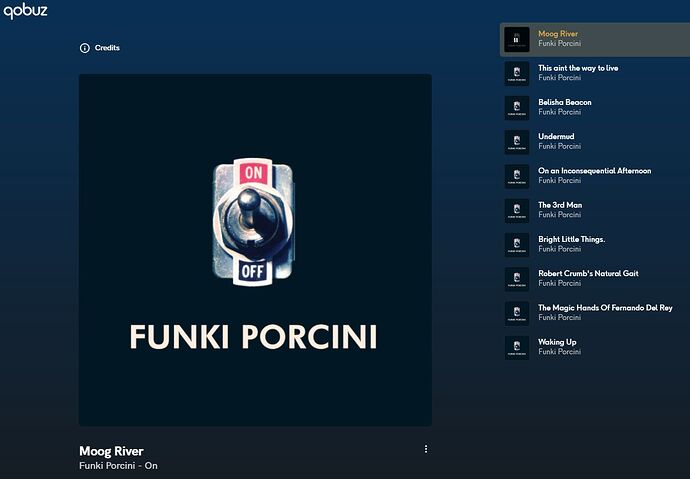690x479 pixels.
Task: Open the Credits info icon
Action: [84, 48]
